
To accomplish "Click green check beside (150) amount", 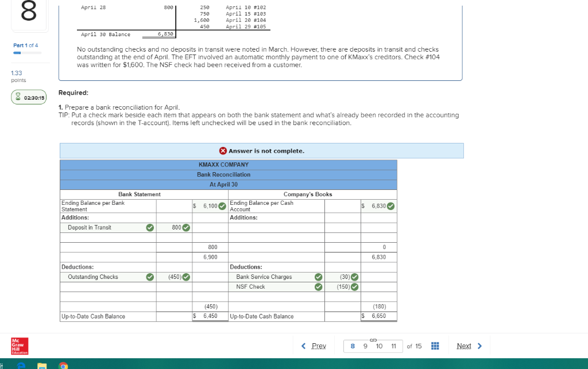I will tap(354, 286).
